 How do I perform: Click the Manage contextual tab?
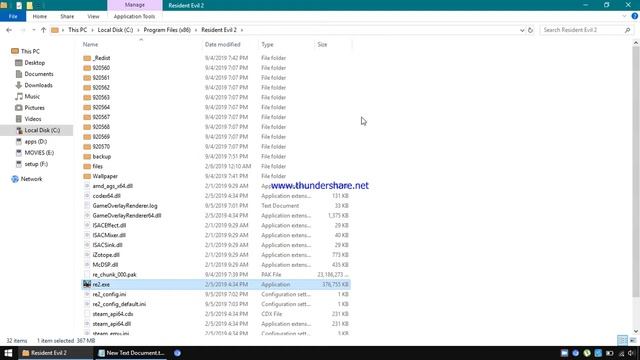click(x=135, y=5)
